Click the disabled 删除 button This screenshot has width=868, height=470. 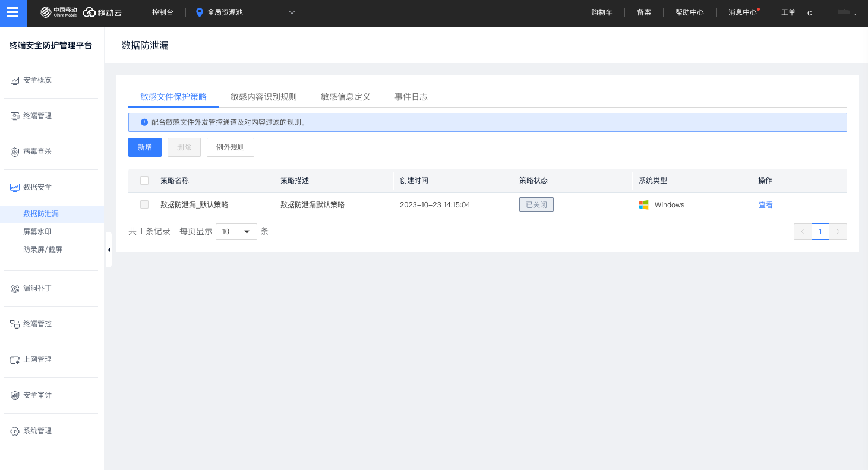pyautogui.click(x=184, y=147)
